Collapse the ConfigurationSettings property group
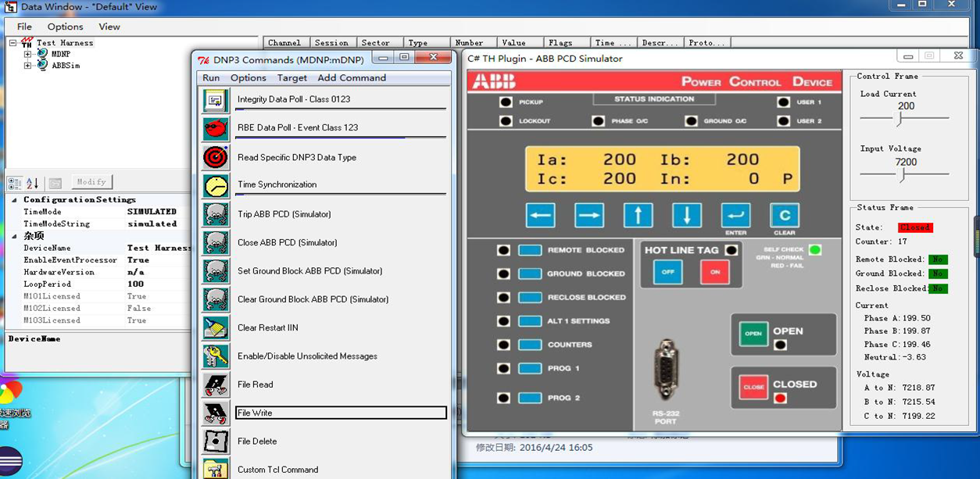Viewport: 980px width, 479px height. click(x=15, y=200)
